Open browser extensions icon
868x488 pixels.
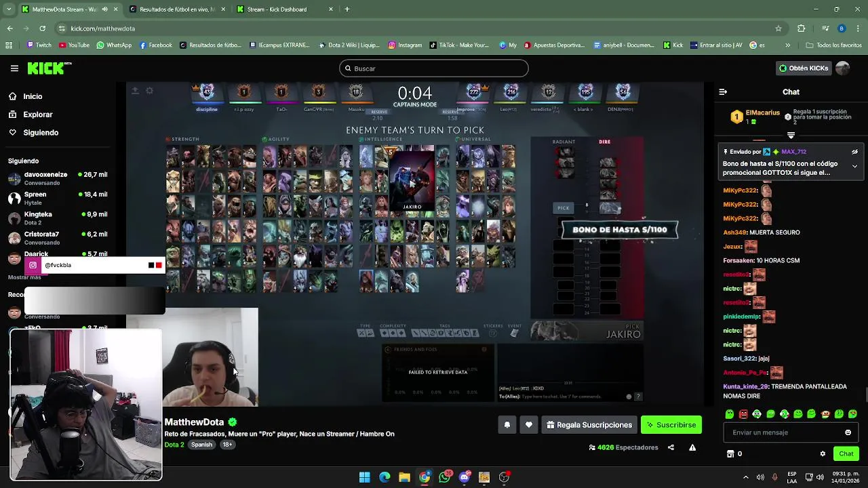pos(802,28)
